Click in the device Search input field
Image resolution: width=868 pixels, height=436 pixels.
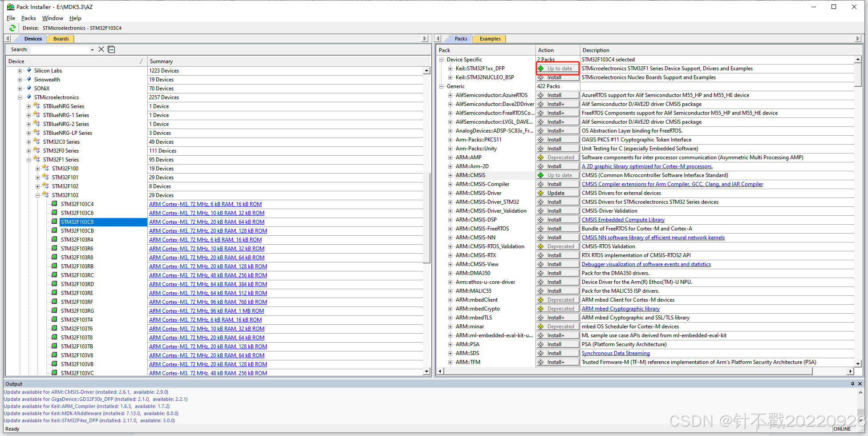click(60, 49)
